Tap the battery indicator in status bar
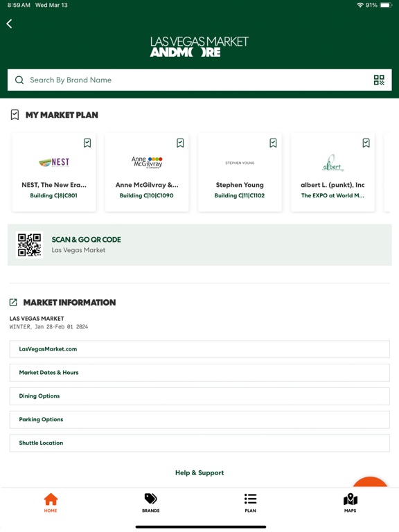 coord(386,5)
